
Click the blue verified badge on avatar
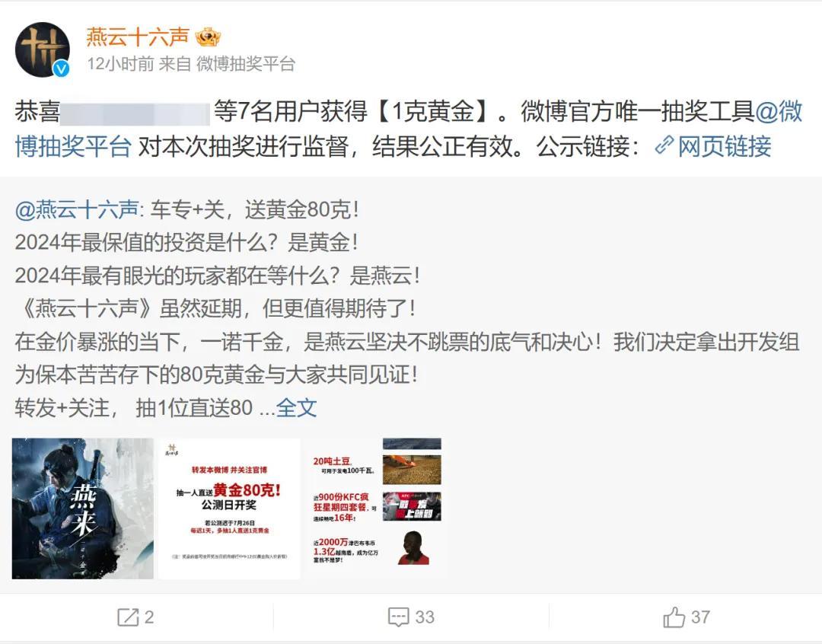pyautogui.click(x=62, y=69)
